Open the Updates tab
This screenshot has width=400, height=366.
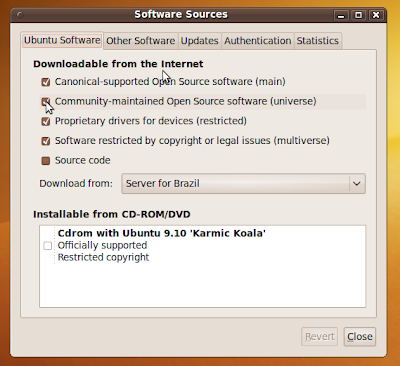[x=199, y=41]
